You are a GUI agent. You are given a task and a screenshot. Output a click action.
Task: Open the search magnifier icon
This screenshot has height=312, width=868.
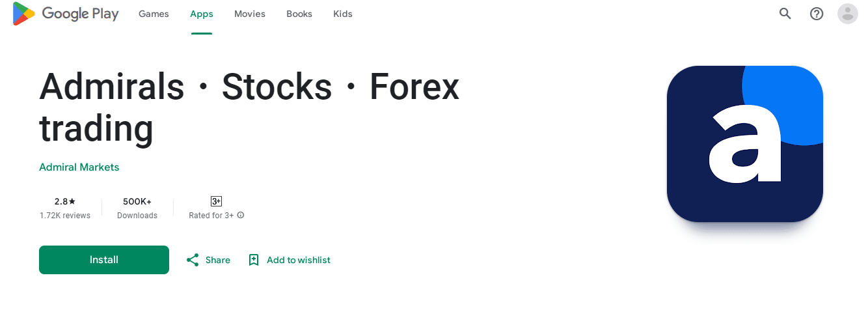pos(785,14)
